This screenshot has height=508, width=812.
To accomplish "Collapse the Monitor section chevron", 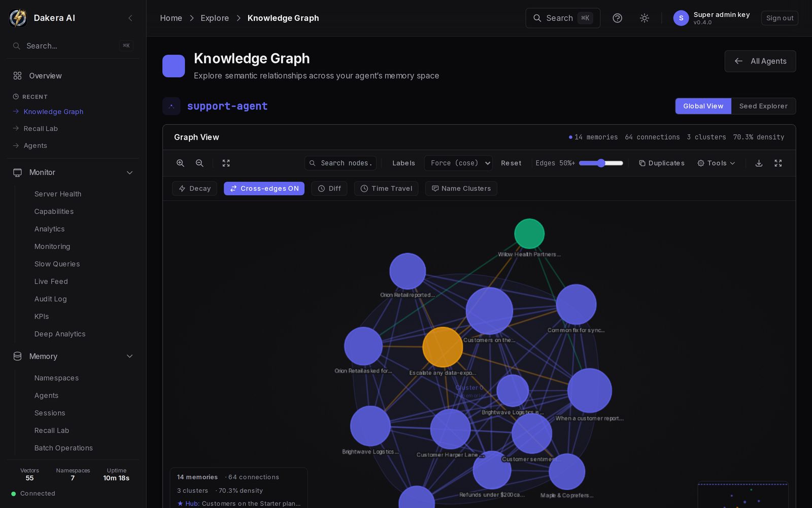I will [x=129, y=173].
